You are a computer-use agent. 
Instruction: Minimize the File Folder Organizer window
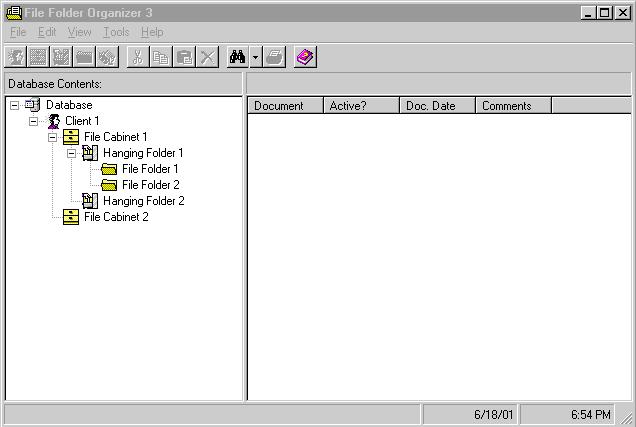click(x=588, y=13)
